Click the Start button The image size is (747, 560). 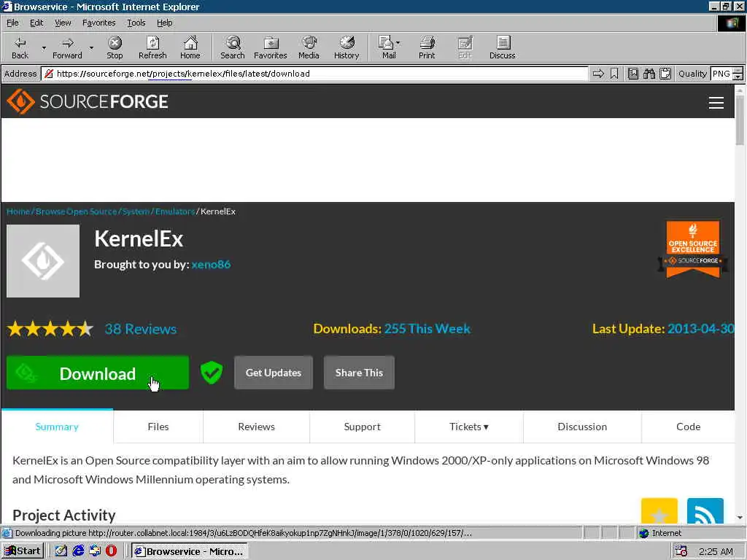(23, 551)
